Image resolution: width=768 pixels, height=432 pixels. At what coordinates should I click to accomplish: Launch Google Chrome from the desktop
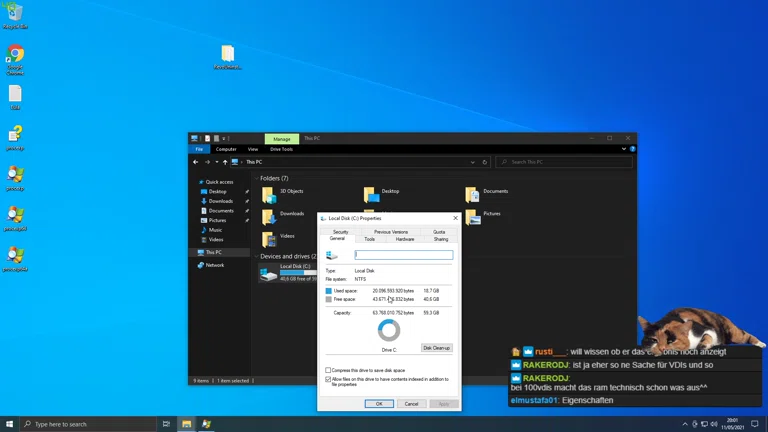[x=15, y=59]
